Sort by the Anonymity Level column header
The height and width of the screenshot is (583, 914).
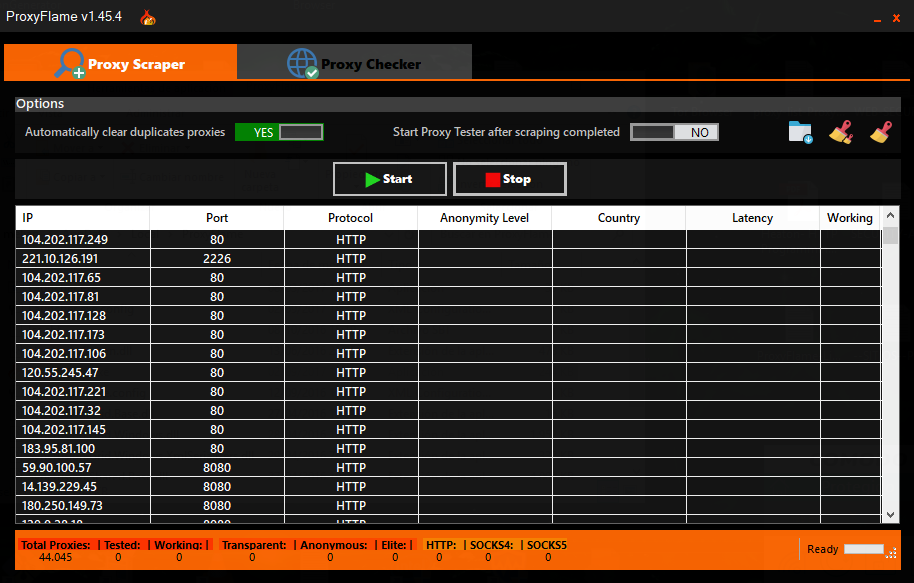pyautogui.click(x=484, y=218)
